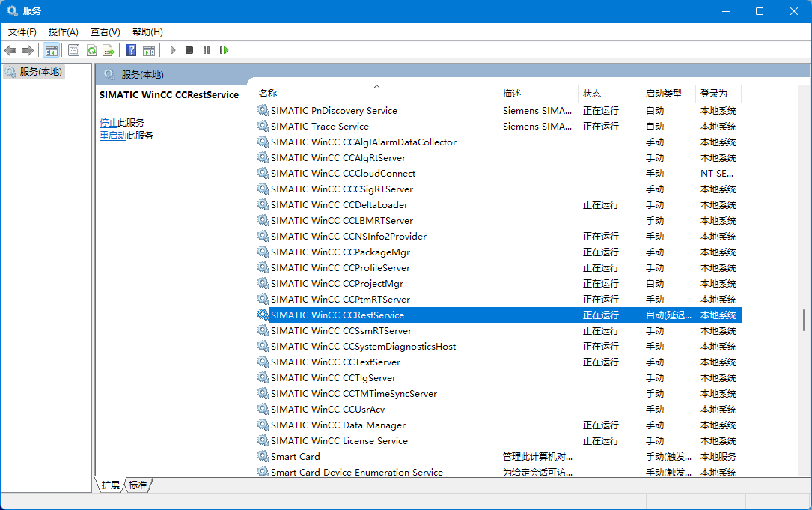
Task: Click the 重启动 link to restart the service
Action: pos(113,136)
